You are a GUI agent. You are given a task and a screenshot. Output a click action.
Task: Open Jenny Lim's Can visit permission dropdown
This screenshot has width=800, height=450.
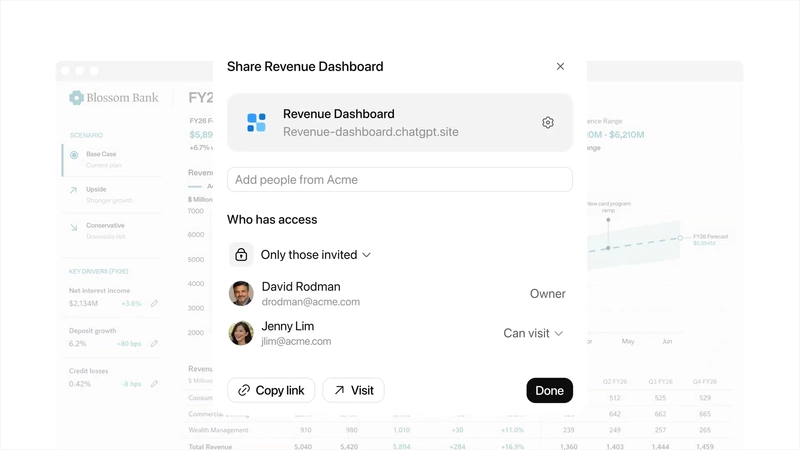(533, 333)
